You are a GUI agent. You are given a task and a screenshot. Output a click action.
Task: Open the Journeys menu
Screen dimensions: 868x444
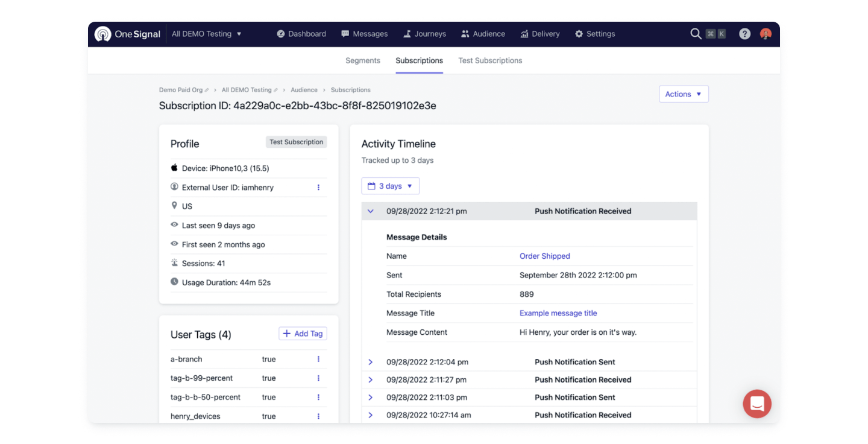pyautogui.click(x=424, y=34)
